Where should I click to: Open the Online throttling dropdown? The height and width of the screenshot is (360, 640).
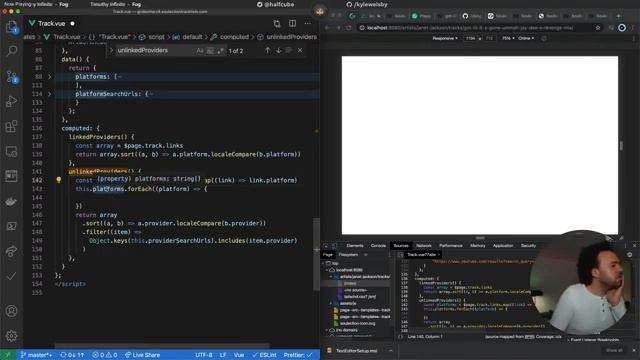[x=526, y=38]
